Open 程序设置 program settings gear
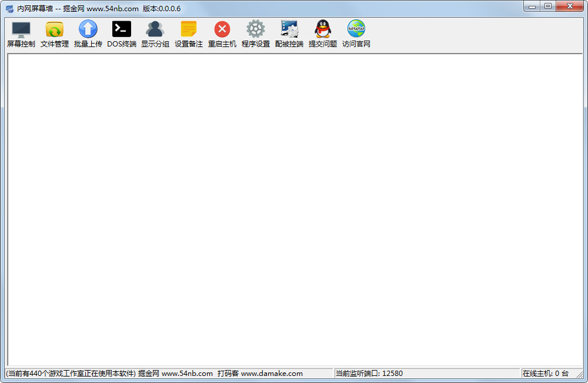 256,34
